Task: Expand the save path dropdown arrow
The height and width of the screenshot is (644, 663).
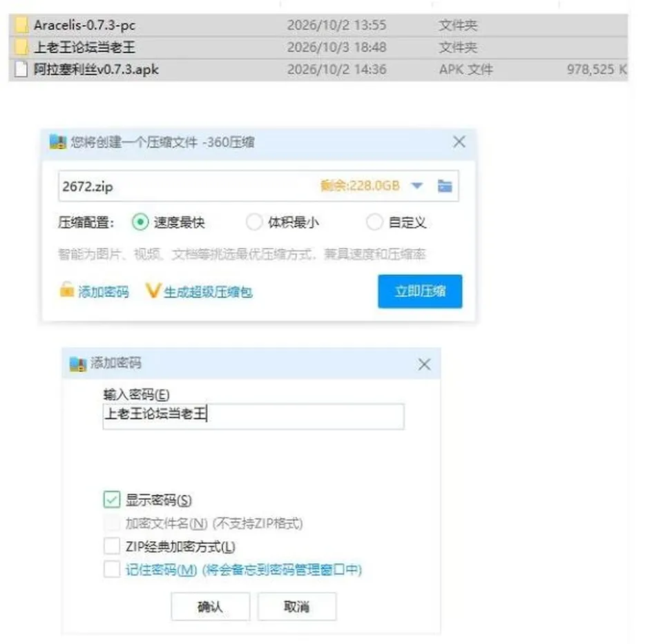Action: pos(417,186)
